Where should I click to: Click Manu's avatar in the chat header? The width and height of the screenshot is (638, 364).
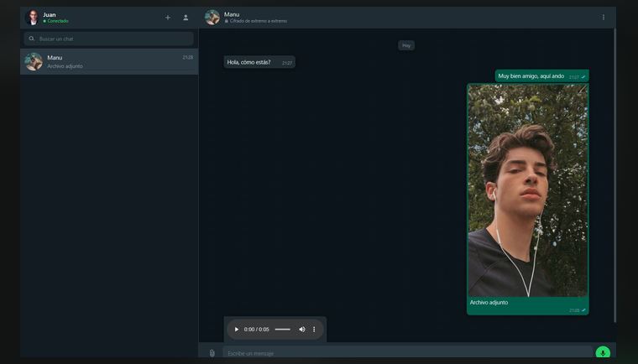click(x=212, y=18)
